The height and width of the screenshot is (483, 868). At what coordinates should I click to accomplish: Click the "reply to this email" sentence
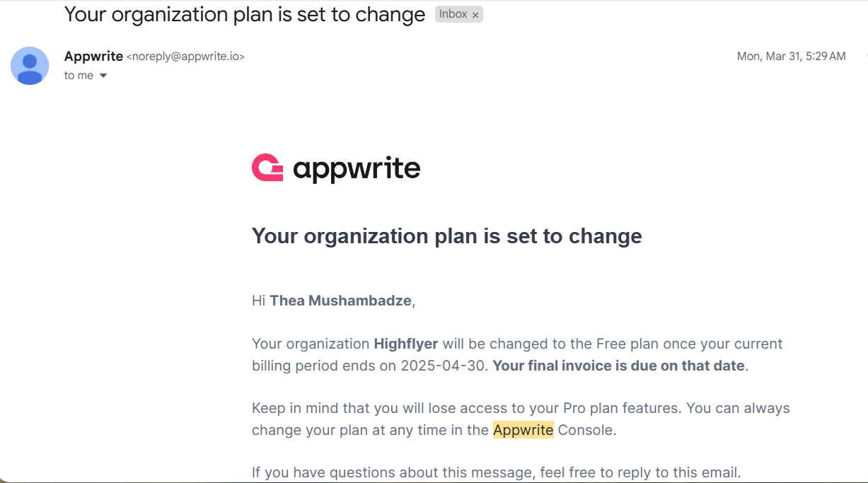coord(496,472)
